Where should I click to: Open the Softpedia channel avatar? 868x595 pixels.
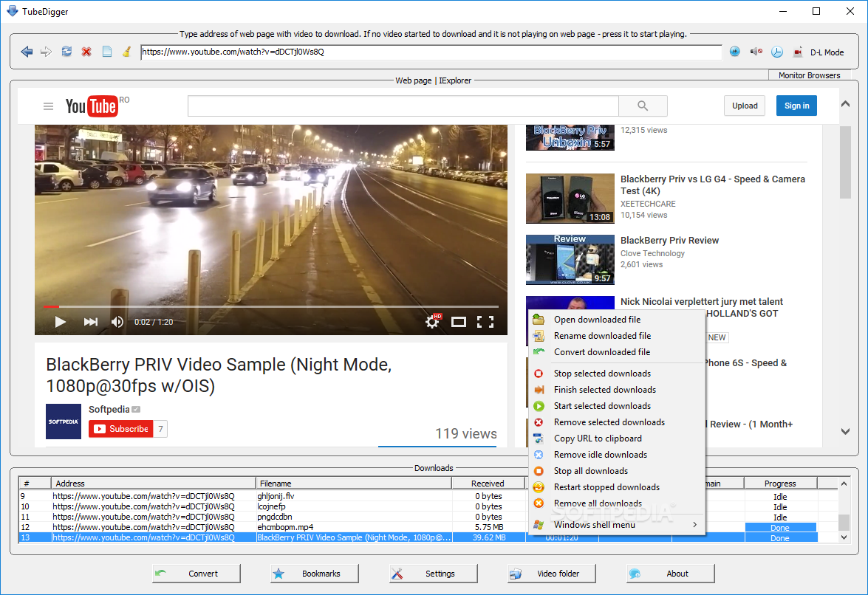pos(64,422)
